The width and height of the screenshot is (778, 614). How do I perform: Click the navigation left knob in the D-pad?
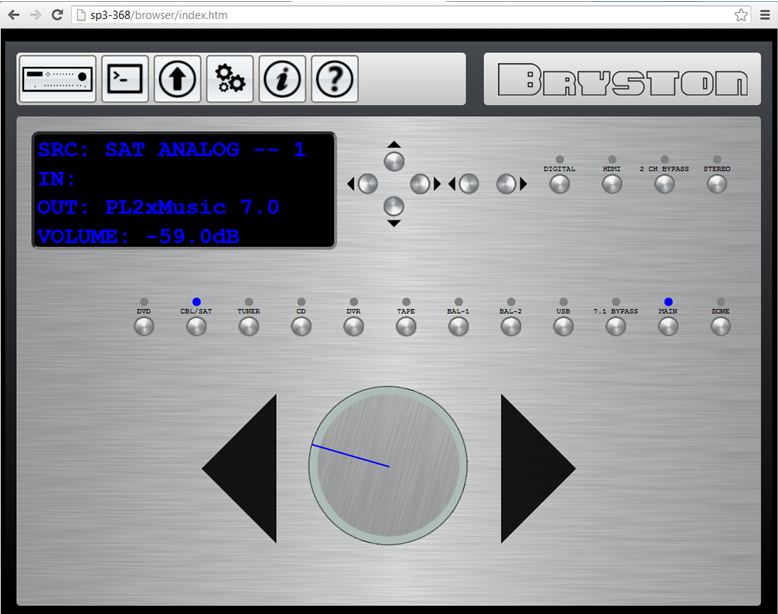click(368, 184)
